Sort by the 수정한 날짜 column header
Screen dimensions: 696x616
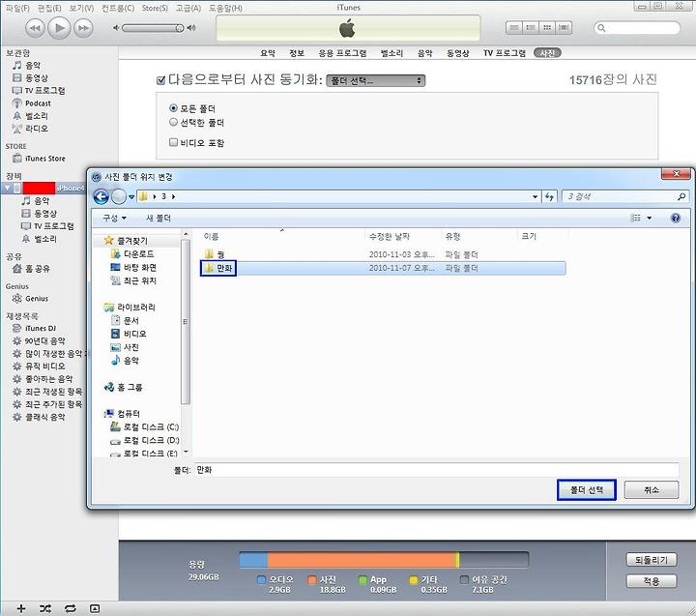click(390, 237)
